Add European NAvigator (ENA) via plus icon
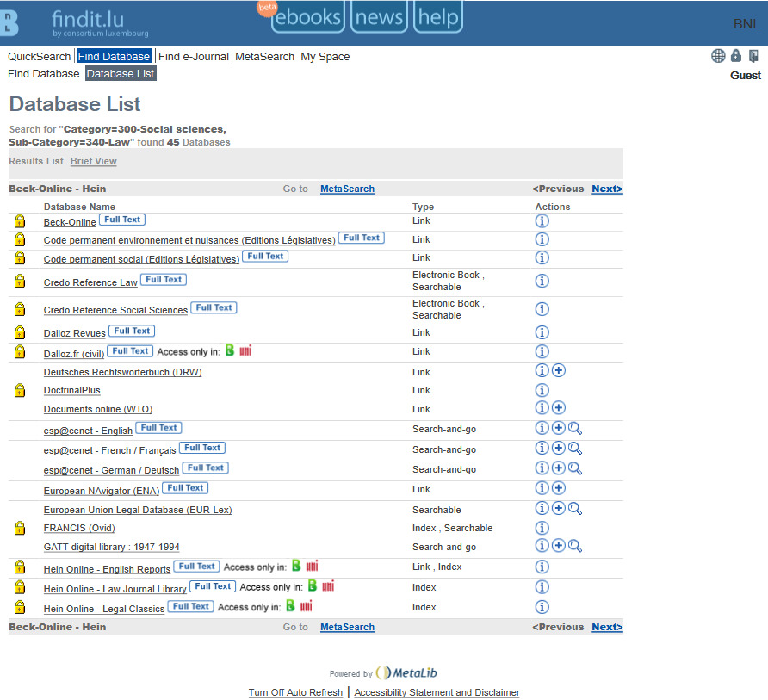The height and width of the screenshot is (700, 768). coord(559,488)
